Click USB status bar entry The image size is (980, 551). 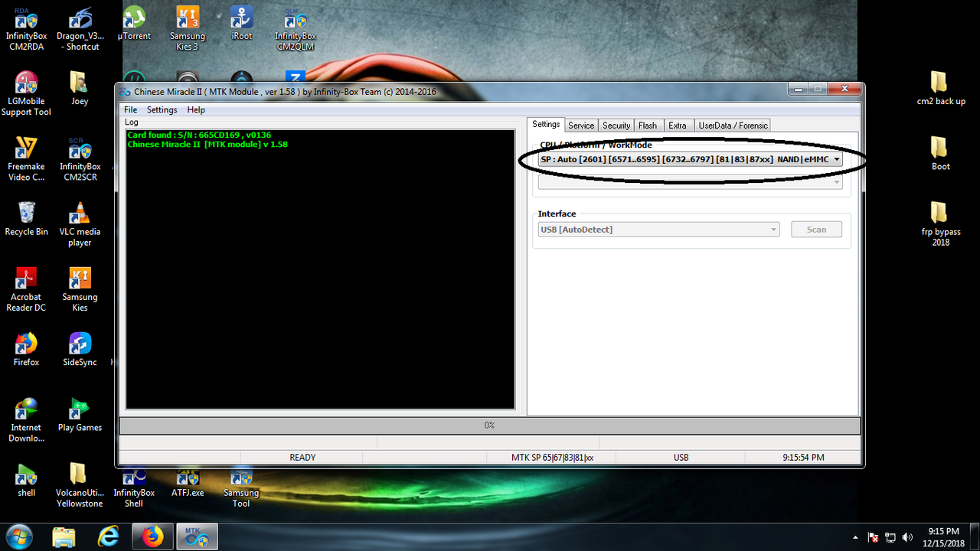681,457
